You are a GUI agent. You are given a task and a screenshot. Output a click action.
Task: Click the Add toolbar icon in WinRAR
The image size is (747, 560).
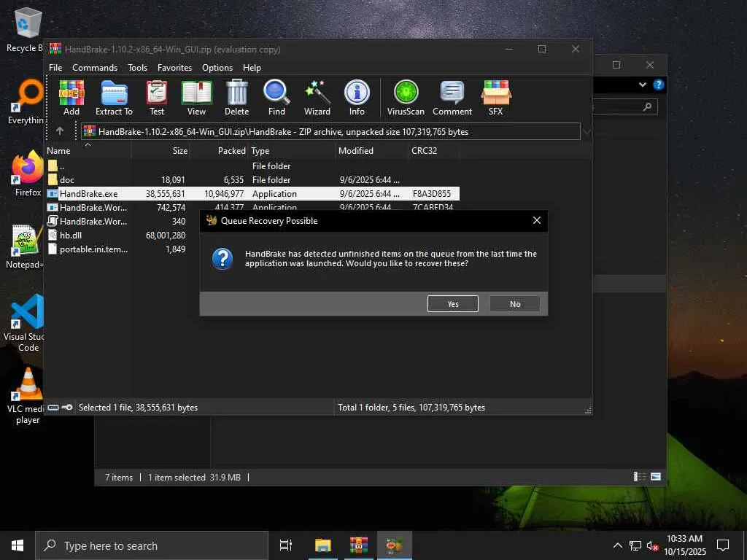[71, 98]
